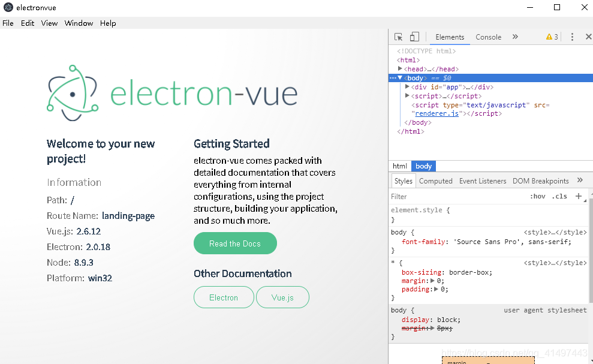
Task: Open the renderer.js link
Action: pos(437,113)
